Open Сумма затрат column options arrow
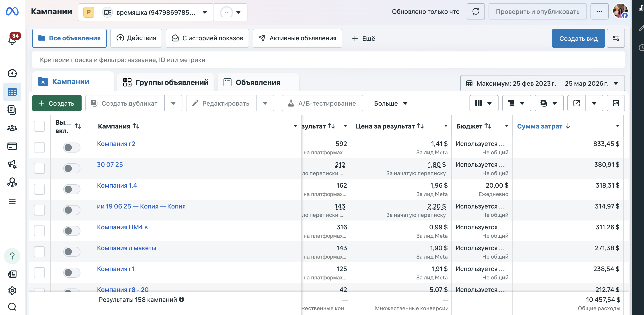This screenshot has height=315, width=644. pyautogui.click(x=617, y=126)
